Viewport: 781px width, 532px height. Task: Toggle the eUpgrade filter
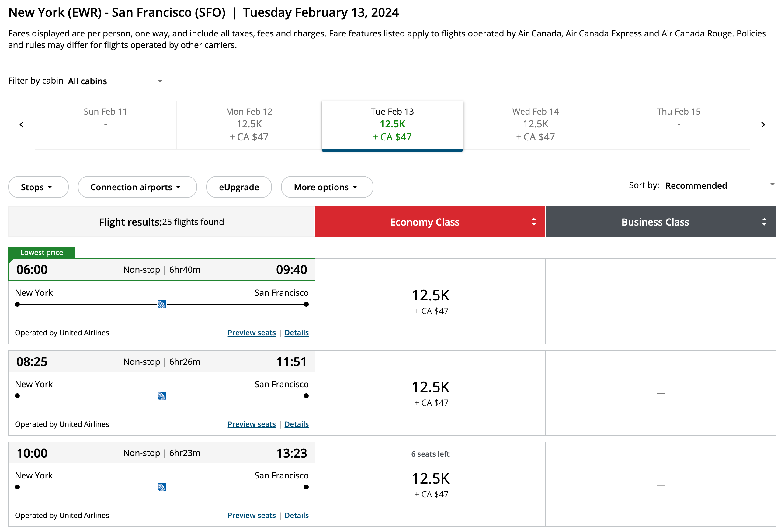pos(239,187)
